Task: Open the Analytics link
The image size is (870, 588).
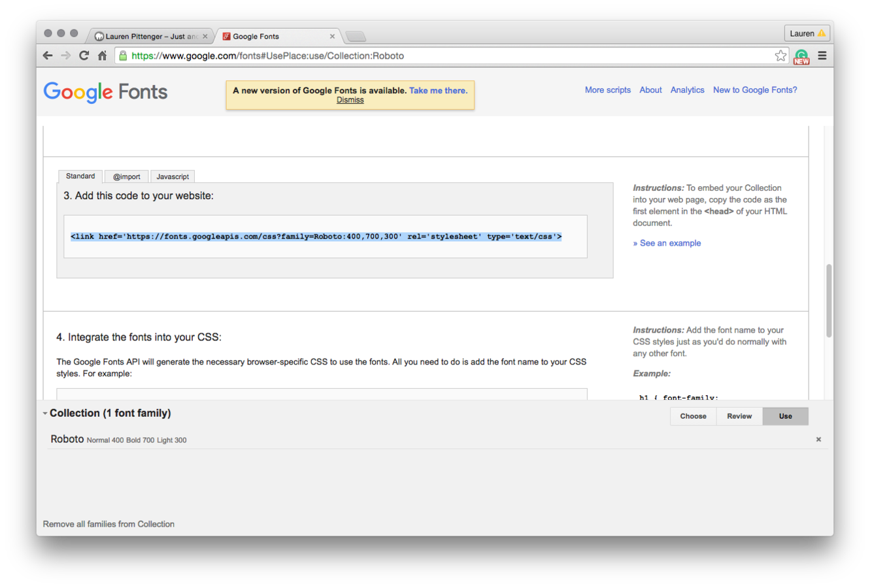Action: [688, 90]
